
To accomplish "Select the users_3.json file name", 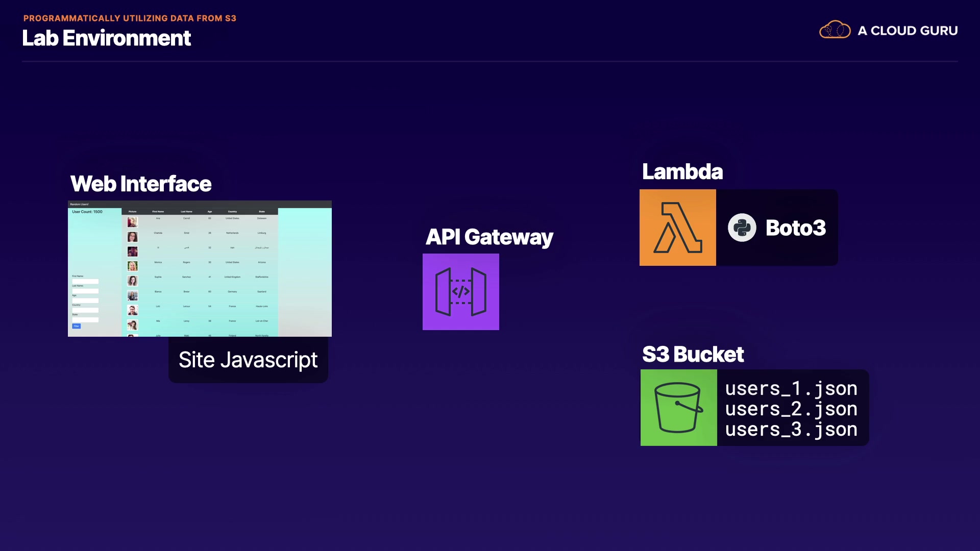I will pos(791,430).
